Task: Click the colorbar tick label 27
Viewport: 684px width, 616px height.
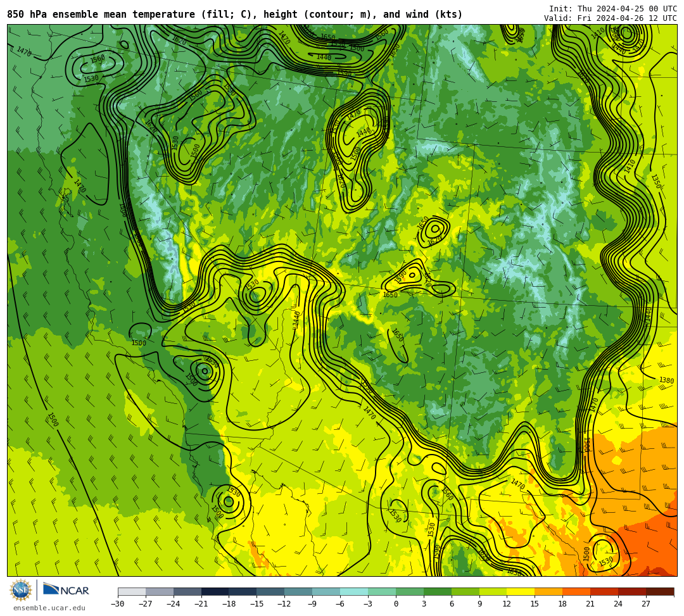Action: tap(647, 604)
